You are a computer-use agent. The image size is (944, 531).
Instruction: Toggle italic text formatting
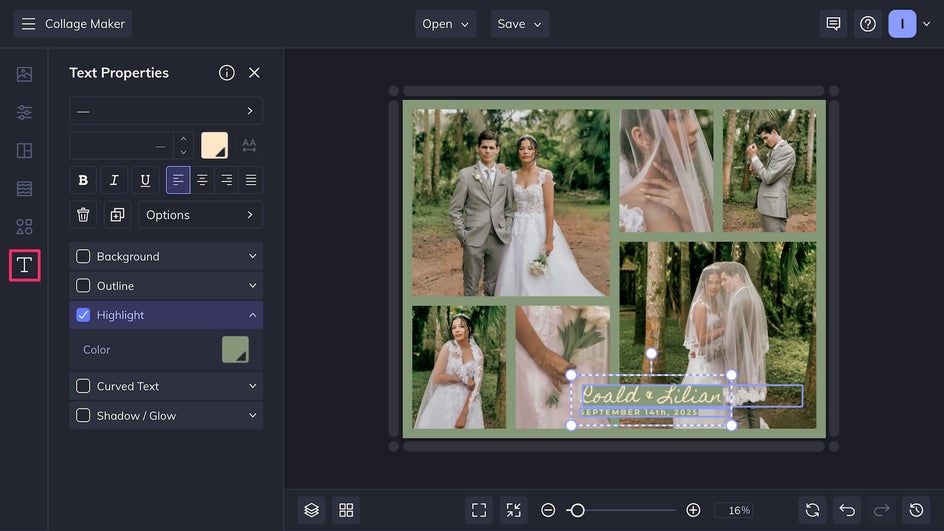114,180
